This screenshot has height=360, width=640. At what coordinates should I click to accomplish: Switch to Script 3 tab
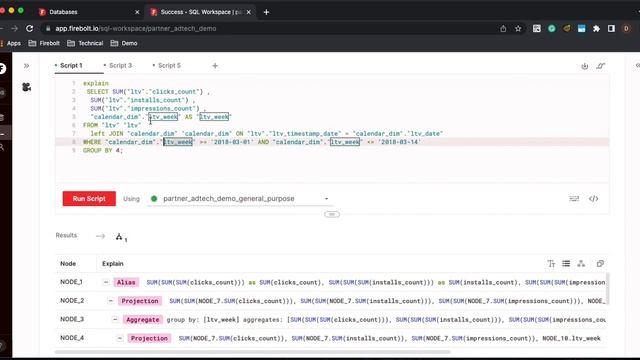pos(120,65)
